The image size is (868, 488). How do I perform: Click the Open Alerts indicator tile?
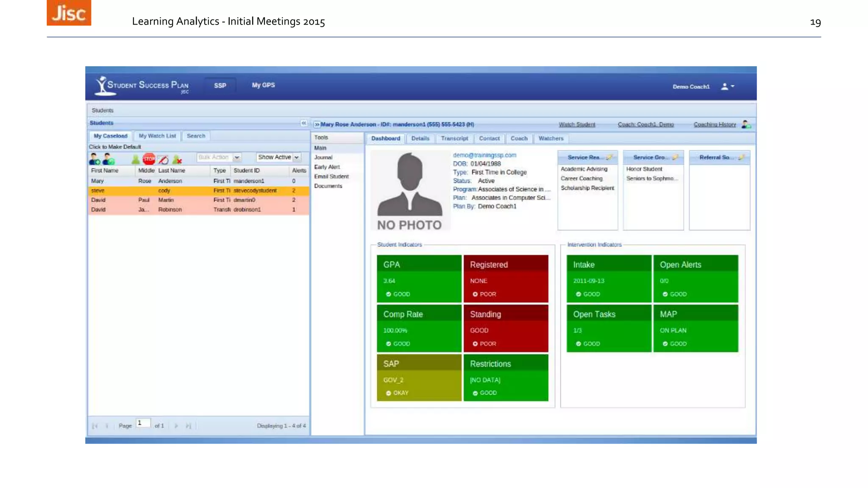(696, 279)
